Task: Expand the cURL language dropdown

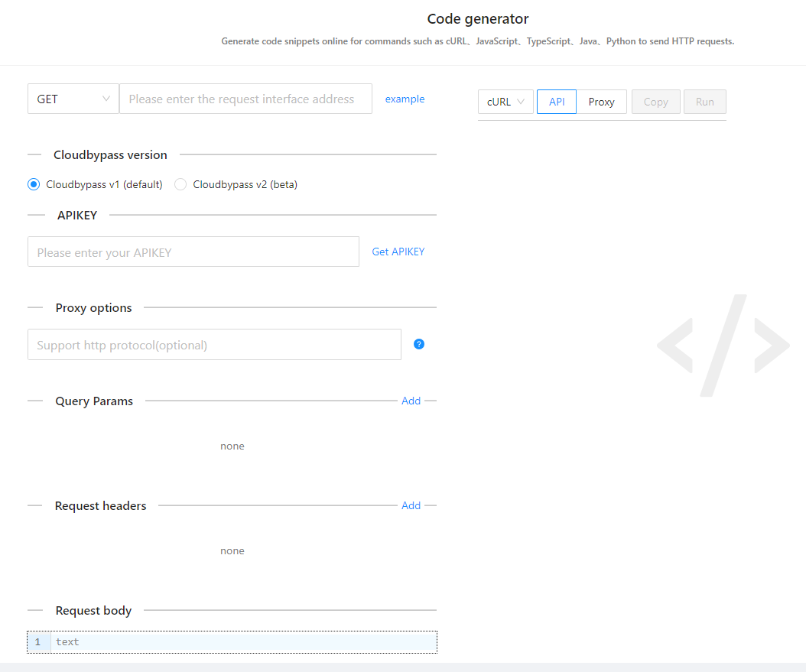Action: pos(505,102)
